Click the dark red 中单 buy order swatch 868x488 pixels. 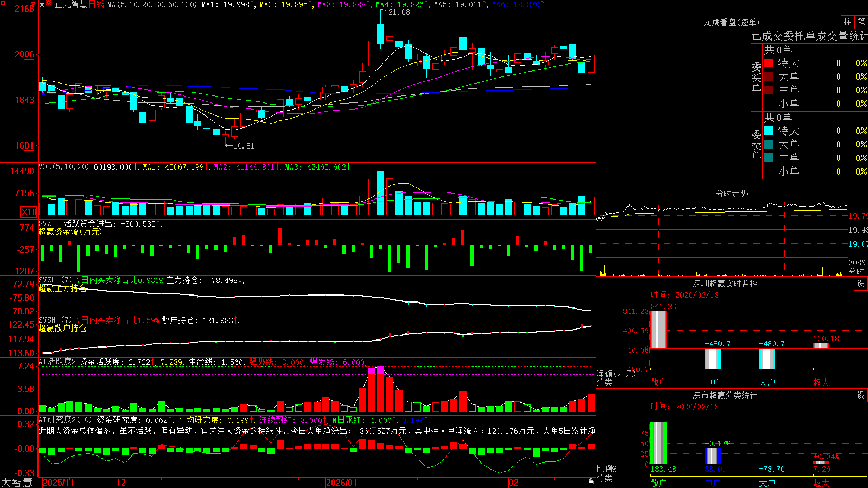click(768, 90)
